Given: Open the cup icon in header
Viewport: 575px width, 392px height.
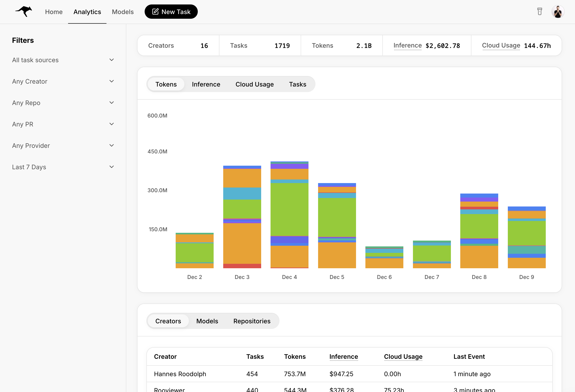Looking at the screenshot, I should (539, 12).
